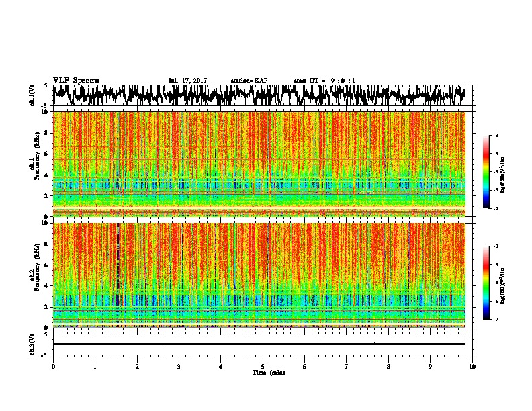Click the "-7" label on ch.2 color scale
Image resolution: width=532 pixels, height=411 pixels.
click(x=495, y=320)
